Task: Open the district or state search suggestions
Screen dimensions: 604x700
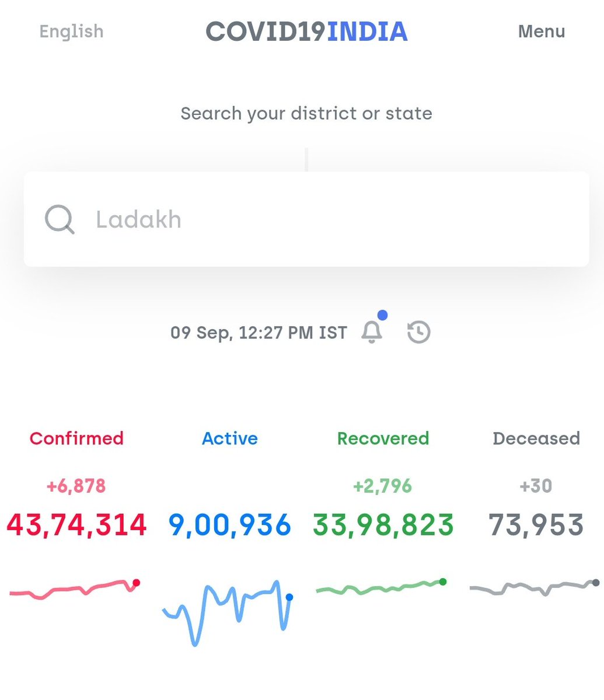Action: pyautogui.click(x=308, y=220)
